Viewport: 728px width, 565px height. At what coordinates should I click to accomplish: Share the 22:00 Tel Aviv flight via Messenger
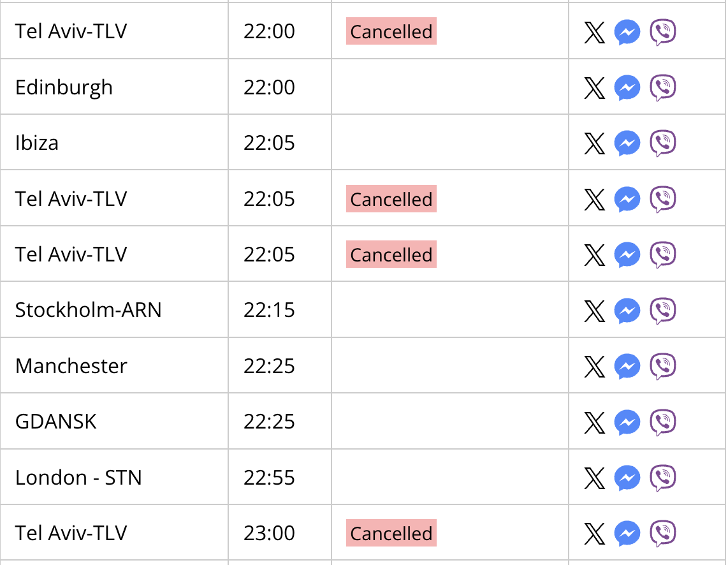coord(627,32)
